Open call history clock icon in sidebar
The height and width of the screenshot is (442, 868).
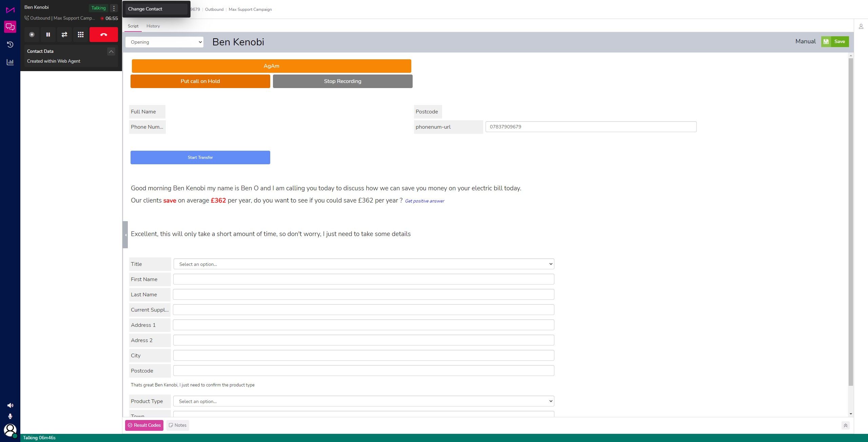click(x=10, y=44)
